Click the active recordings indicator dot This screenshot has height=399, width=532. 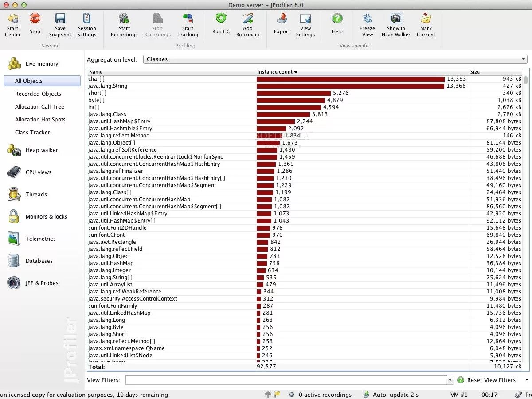(291, 395)
